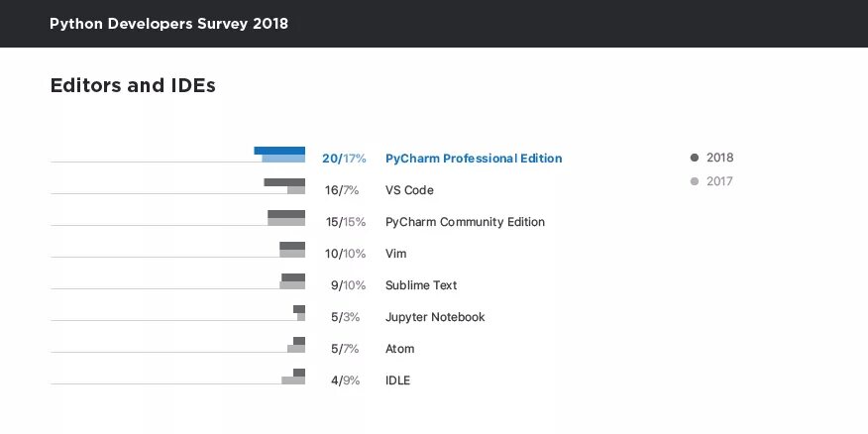Click the IDLE row label
The width and height of the screenshot is (868, 434).
click(397, 380)
